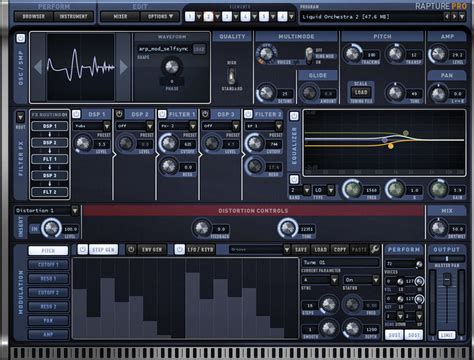Image resolution: width=474 pixels, height=360 pixels.
Task: Open the Browser page
Action: 33,16
